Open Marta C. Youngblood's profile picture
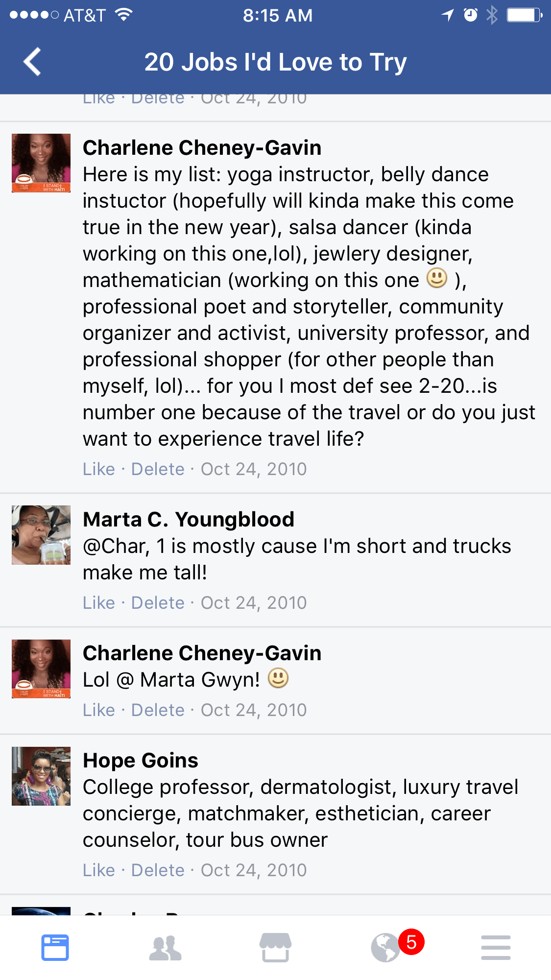551x980 pixels. point(41,535)
